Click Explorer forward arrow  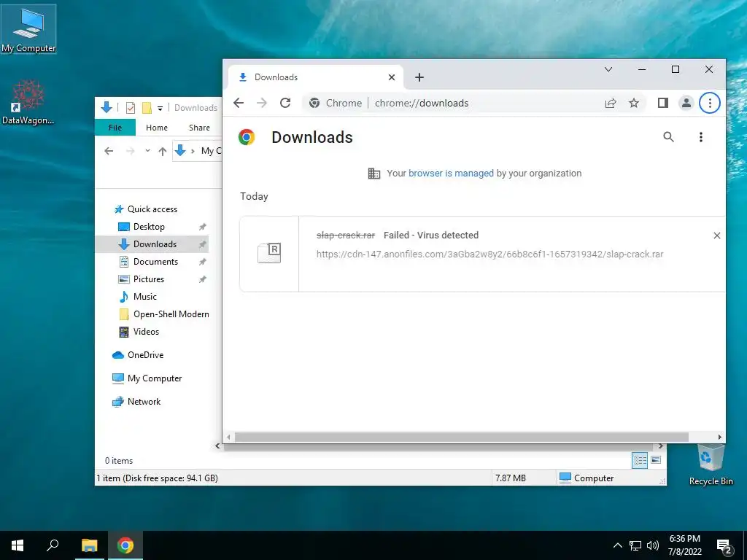(x=130, y=152)
